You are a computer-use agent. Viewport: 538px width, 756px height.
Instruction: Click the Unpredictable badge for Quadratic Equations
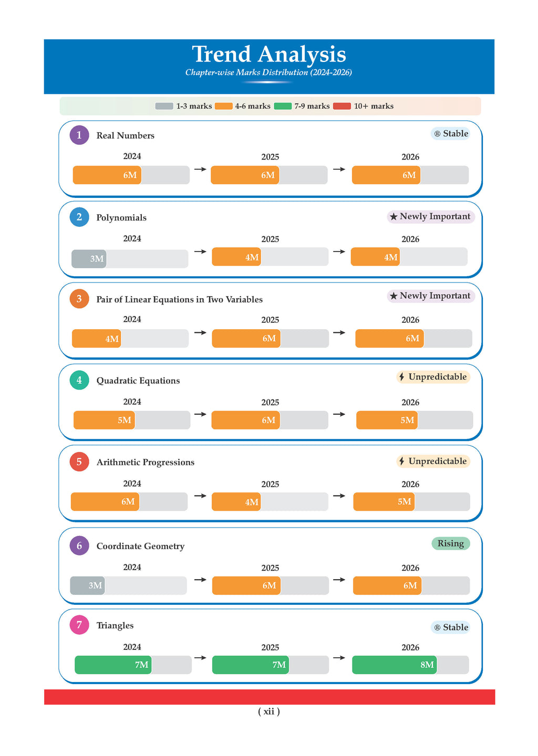[433, 377]
